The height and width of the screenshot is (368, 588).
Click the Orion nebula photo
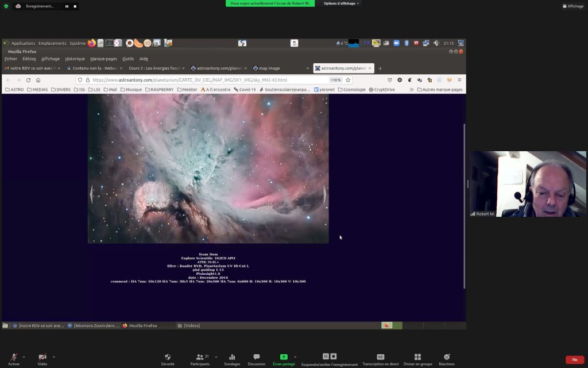click(208, 168)
